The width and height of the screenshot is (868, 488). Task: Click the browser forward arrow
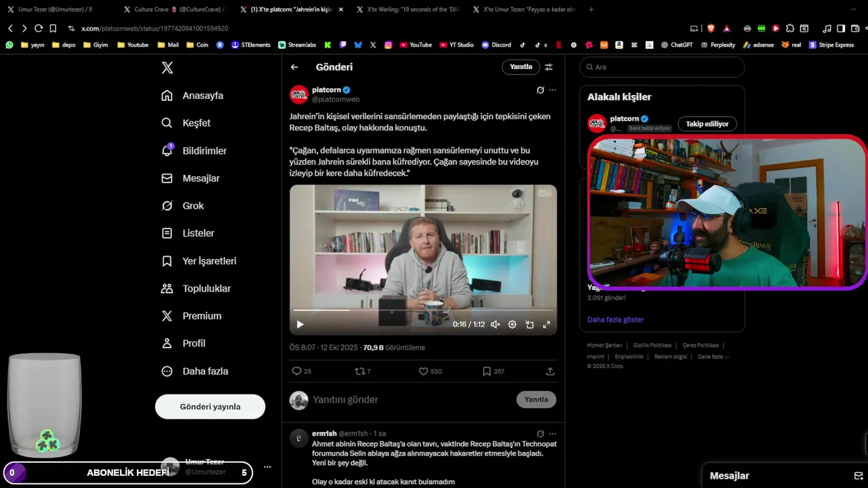click(24, 28)
